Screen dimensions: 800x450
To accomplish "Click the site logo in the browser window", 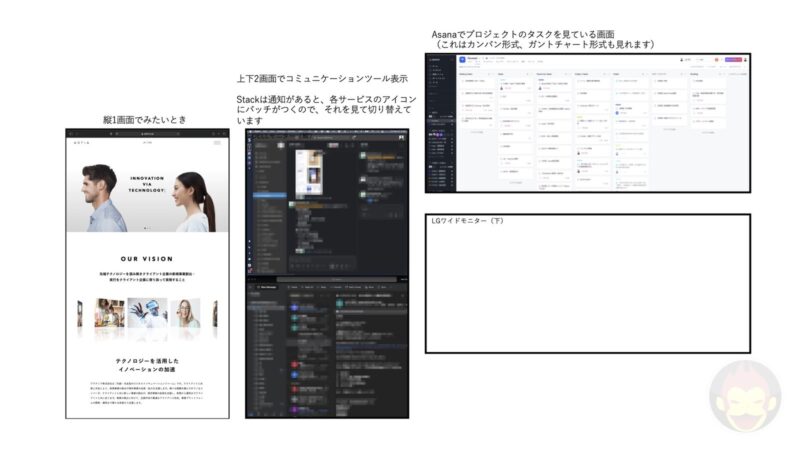I will tap(82, 143).
